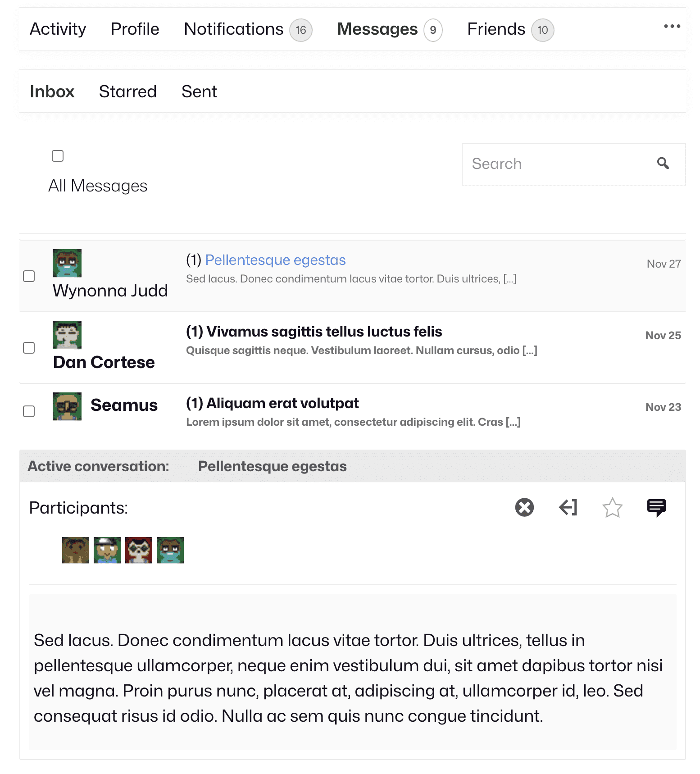The image size is (700, 774).
Task: Check the All Messages select-all checkbox
Action: (58, 156)
